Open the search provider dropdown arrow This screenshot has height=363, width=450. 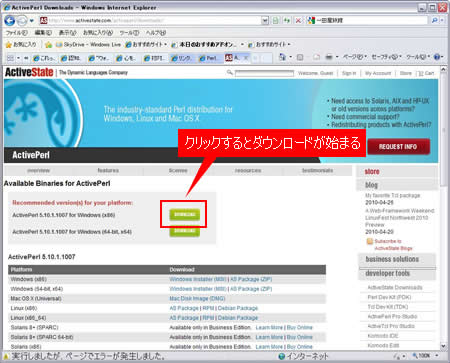click(442, 20)
